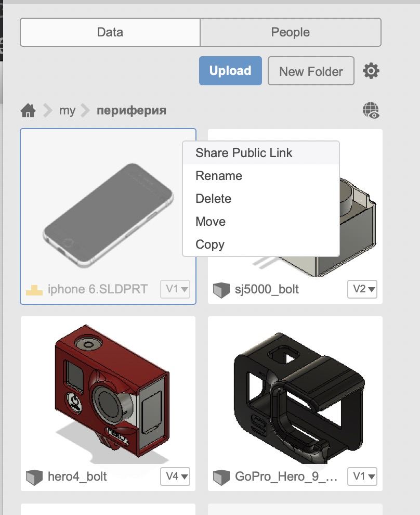
Task: Switch to the People tab
Action: [291, 32]
